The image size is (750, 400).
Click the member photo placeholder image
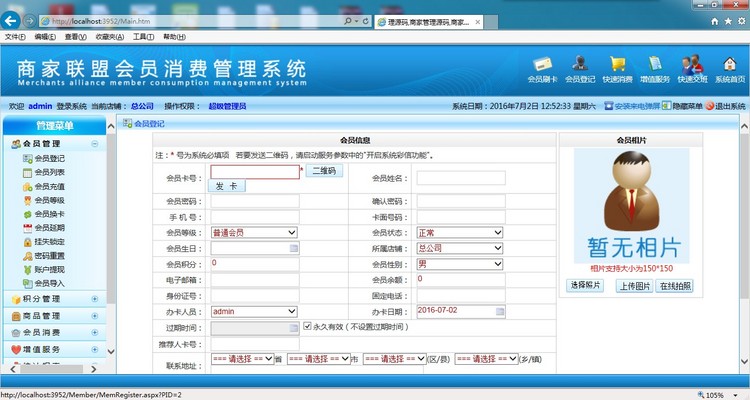point(631,206)
